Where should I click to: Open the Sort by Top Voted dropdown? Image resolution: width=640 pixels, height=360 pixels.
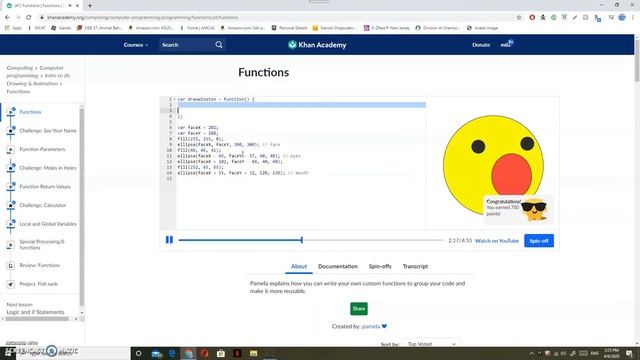point(431,344)
